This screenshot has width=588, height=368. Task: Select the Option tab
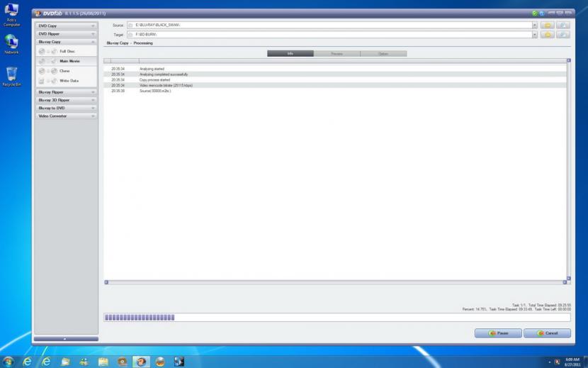click(383, 54)
